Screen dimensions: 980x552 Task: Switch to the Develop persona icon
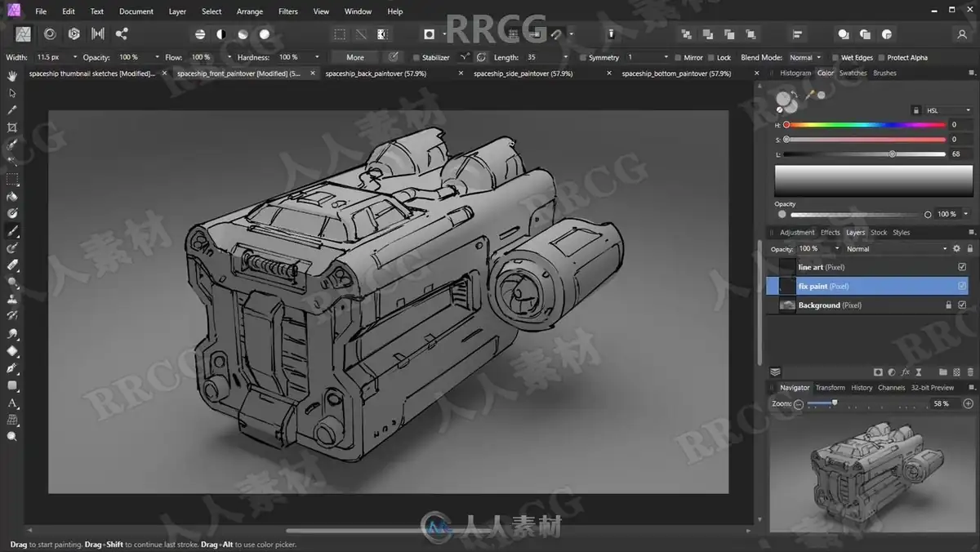click(x=73, y=33)
